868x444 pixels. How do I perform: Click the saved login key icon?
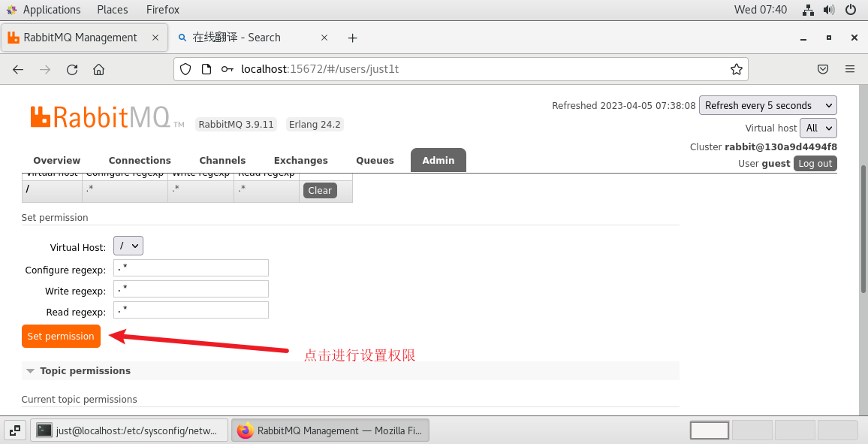[x=227, y=69]
